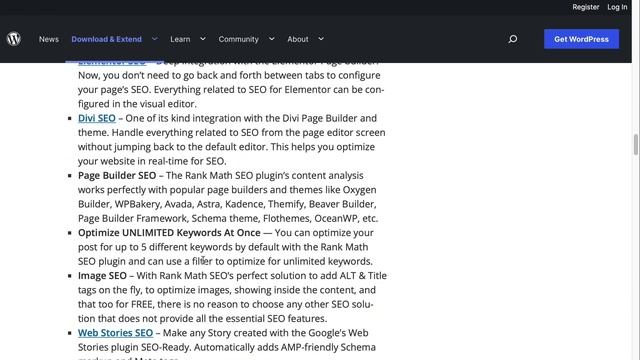This screenshot has height=360, width=640.
Task: Click the WordPress logo icon
Action: click(14, 39)
